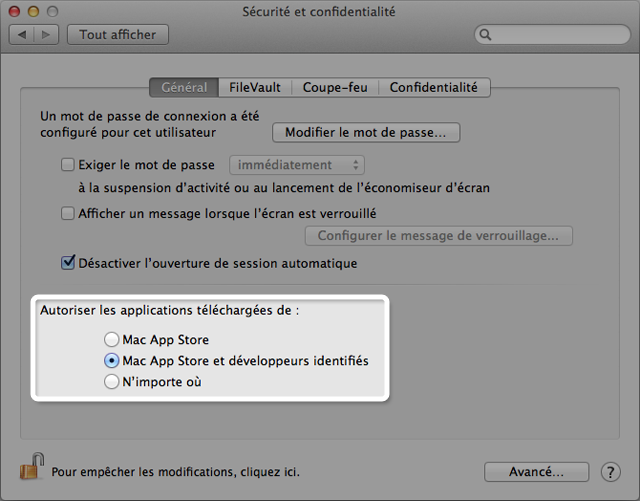Image resolution: width=640 pixels, height=501 pixels.
Task: Click the forward navigation arrow
Action: [46, 35]
